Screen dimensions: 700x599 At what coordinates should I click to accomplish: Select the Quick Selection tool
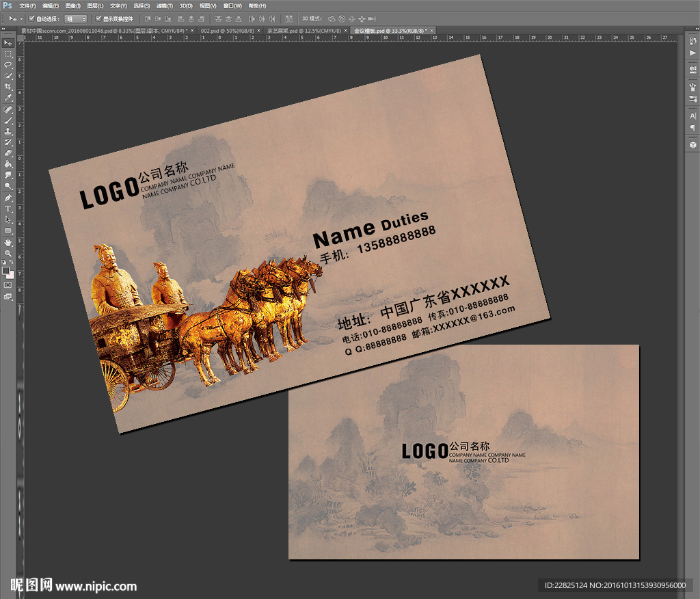click(x=8, y=77)
